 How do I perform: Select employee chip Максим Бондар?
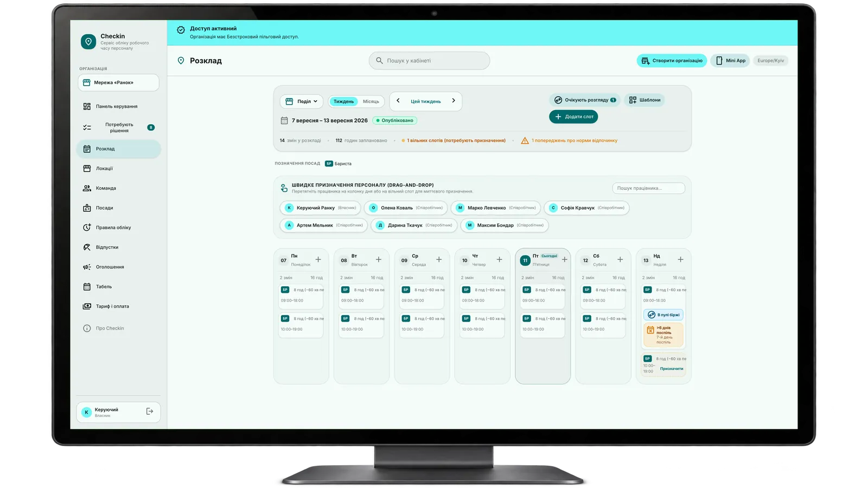pyautogui.click(x=505, y=225)
